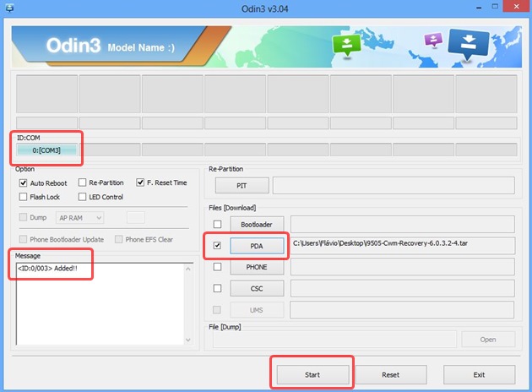
Task: Click the Reset button
Action: 390,375
